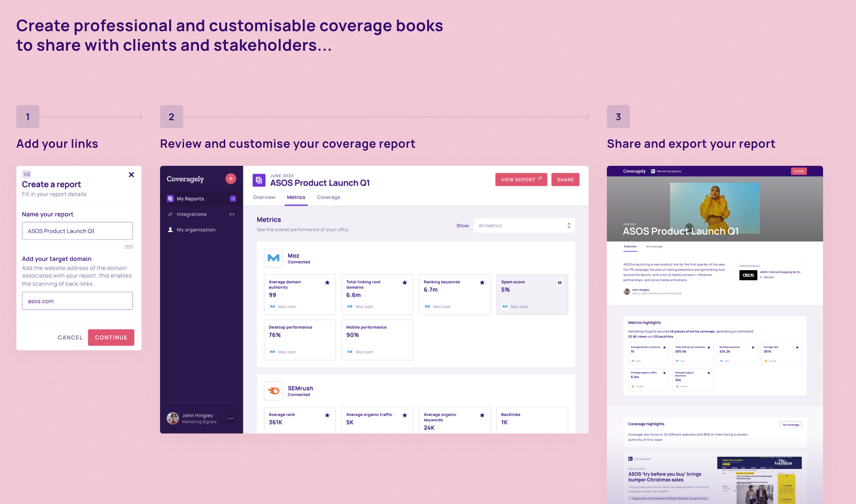
Task: Click the target domain input field
Action: [x=77, y=301]
